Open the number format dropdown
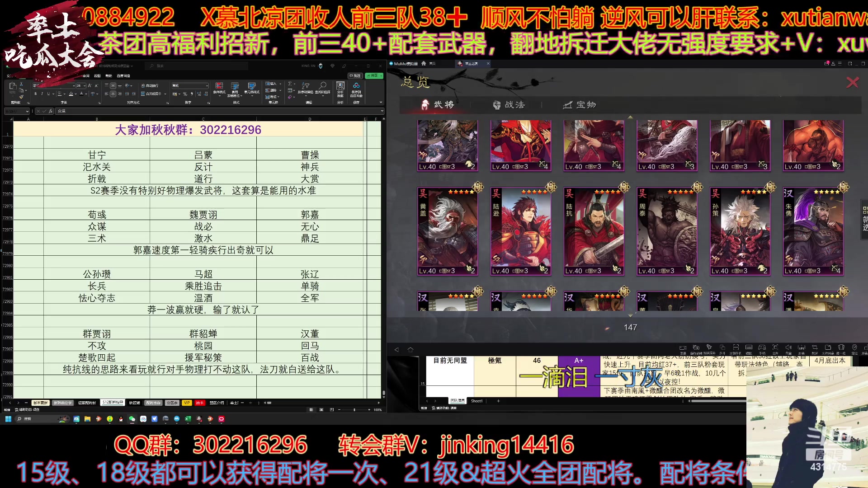 207,86
